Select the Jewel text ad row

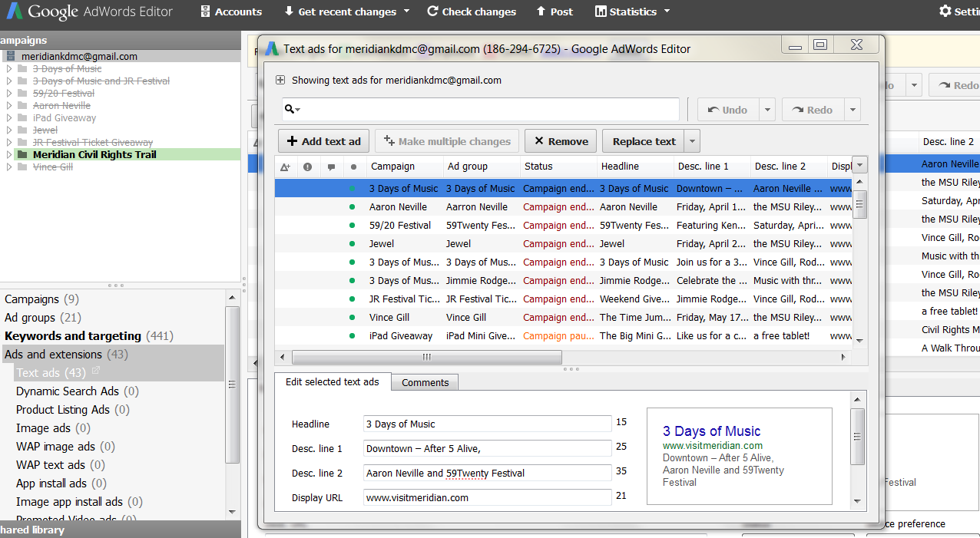click(x=564, y=243)
